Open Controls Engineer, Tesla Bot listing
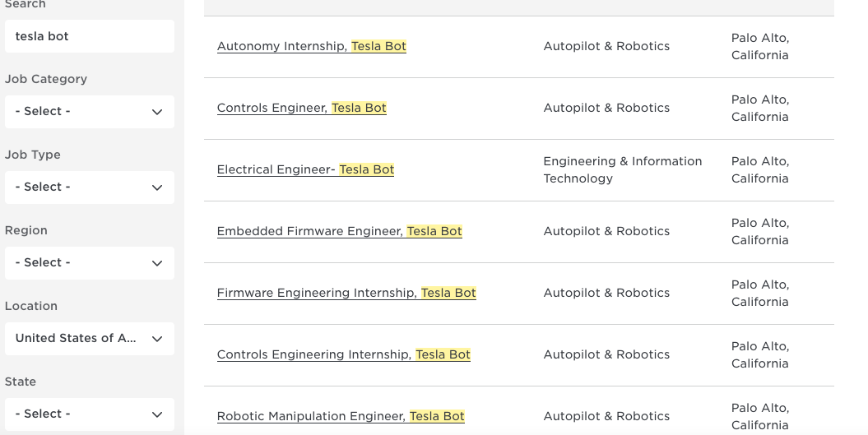 (302, 108)
